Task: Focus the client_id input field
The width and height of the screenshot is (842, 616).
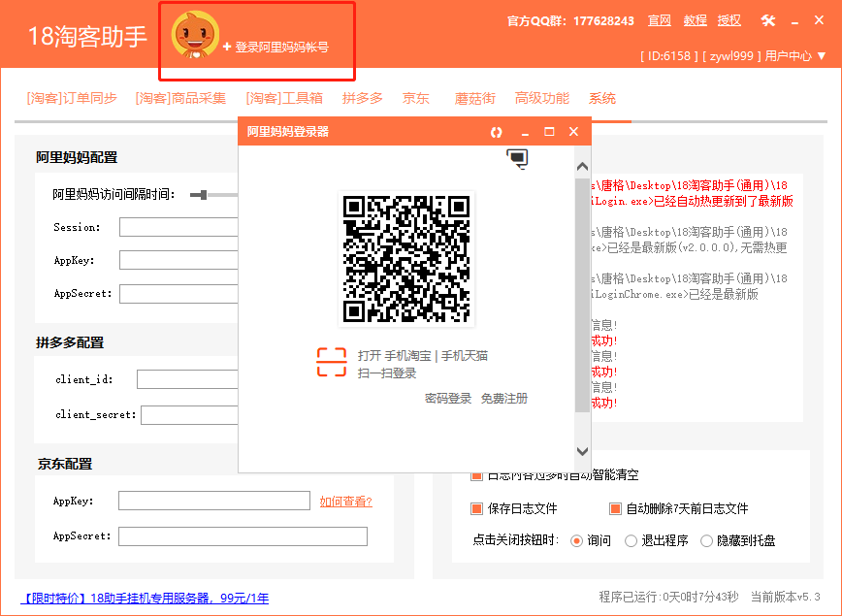Action: (187, 379)
